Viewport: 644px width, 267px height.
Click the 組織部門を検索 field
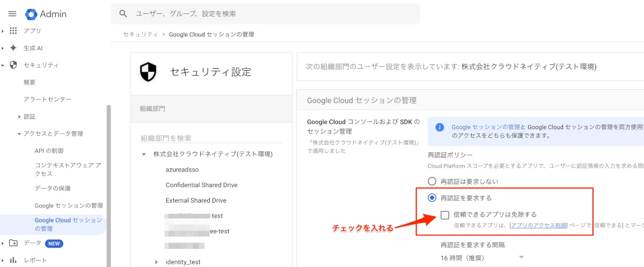point(211,138)
